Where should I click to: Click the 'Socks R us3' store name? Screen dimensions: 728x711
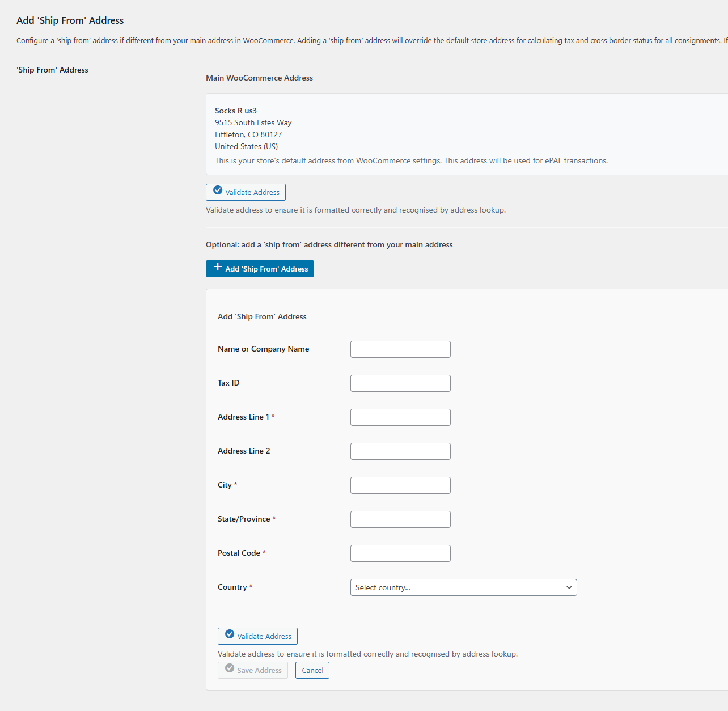pos(236,111)
